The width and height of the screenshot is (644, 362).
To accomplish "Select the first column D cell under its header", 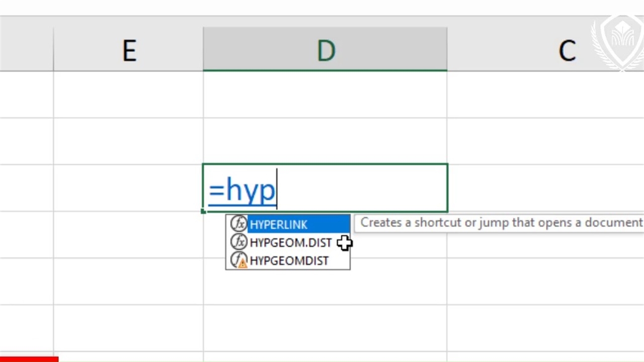I will coord(325,95).
